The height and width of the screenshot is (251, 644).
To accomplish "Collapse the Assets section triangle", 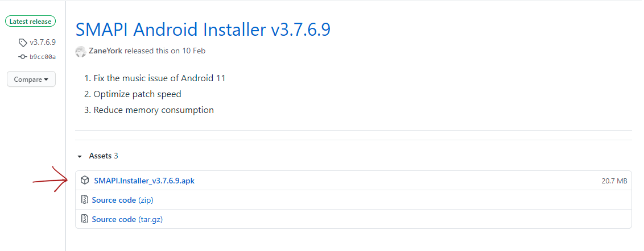I will (80, 156).
